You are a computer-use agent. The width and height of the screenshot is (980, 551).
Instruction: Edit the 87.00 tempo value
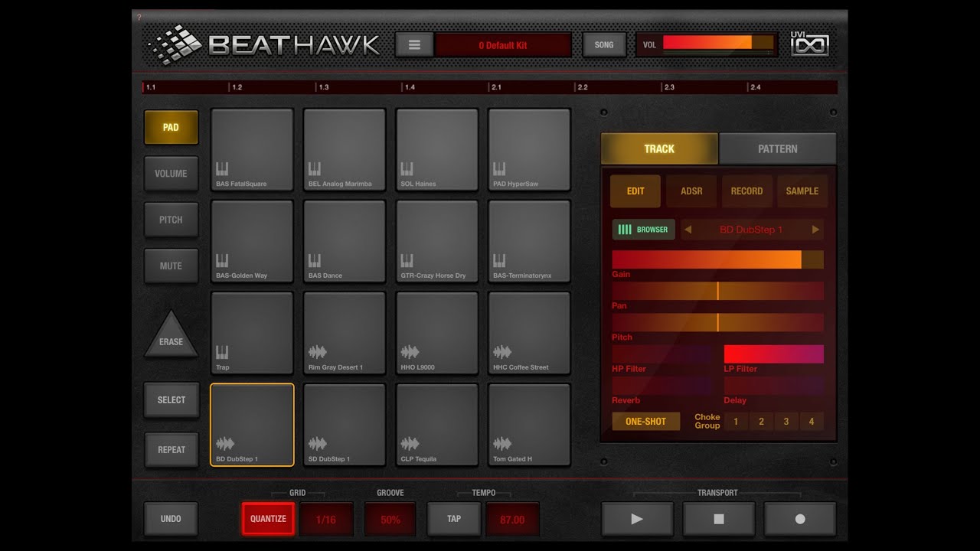point(512,519)
